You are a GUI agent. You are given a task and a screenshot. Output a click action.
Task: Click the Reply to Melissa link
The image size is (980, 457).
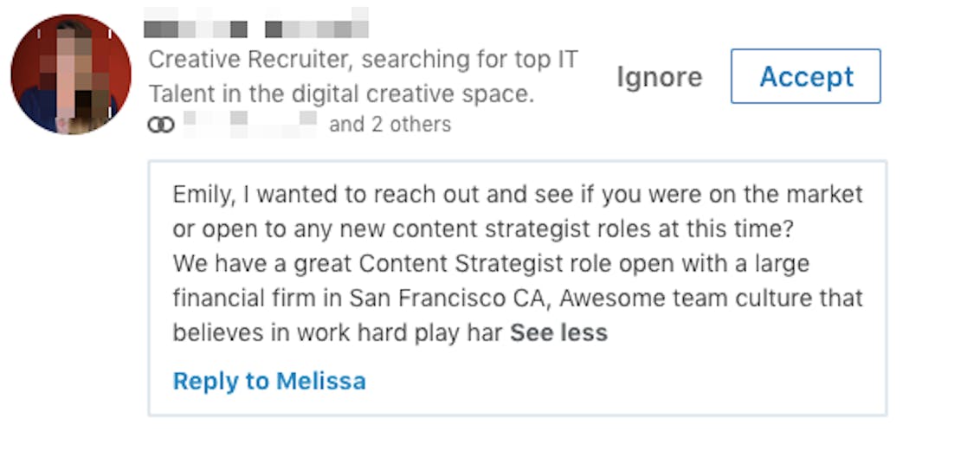[269, 381]
